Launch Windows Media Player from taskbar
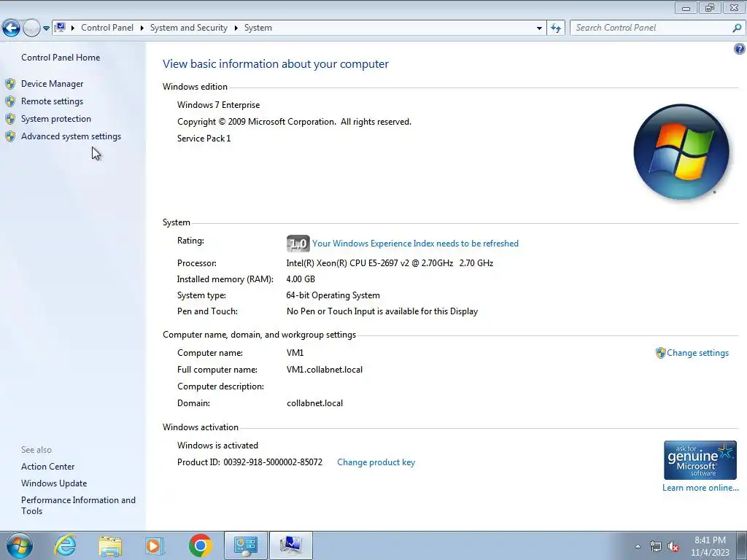747x560 pixels. pyautogui.click(x=154, y=546)
